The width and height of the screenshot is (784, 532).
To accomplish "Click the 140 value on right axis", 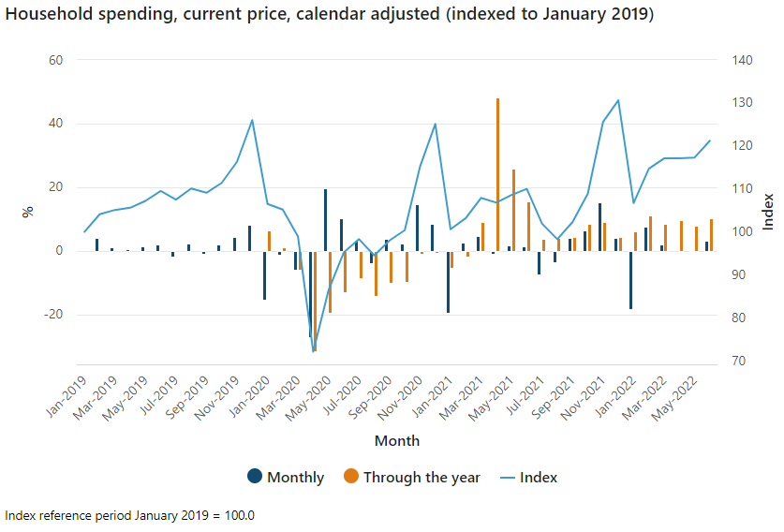I will (744, 61).
